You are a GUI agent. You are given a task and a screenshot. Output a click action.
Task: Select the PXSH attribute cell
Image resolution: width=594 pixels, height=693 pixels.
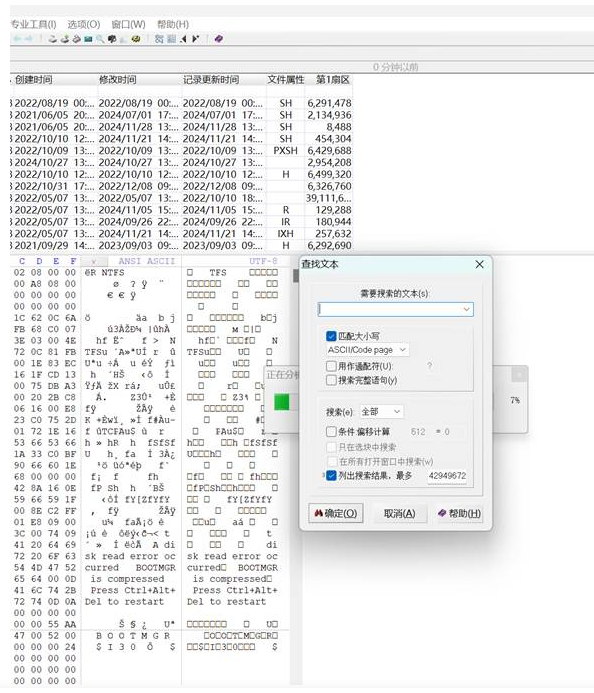tap(286, 151)
